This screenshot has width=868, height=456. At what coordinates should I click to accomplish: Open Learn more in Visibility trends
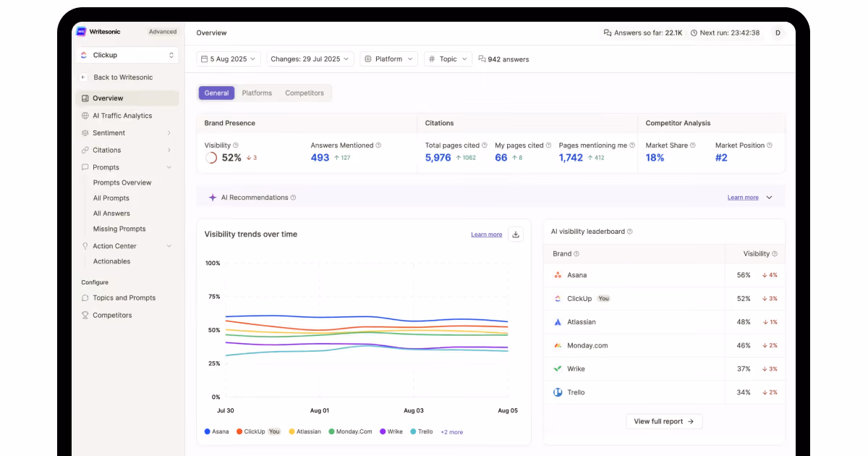[x=486, y=235]
